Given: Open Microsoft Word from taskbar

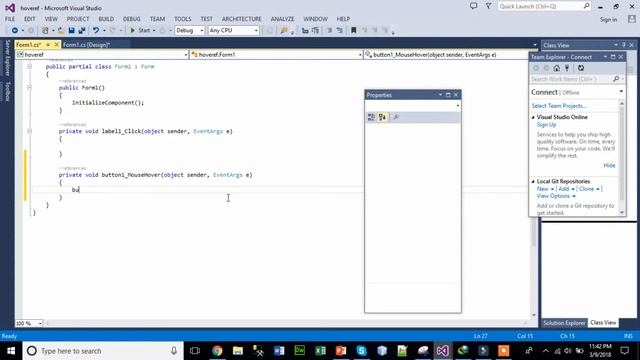Looking at the screenshot, I should click(x=279, y=351).
